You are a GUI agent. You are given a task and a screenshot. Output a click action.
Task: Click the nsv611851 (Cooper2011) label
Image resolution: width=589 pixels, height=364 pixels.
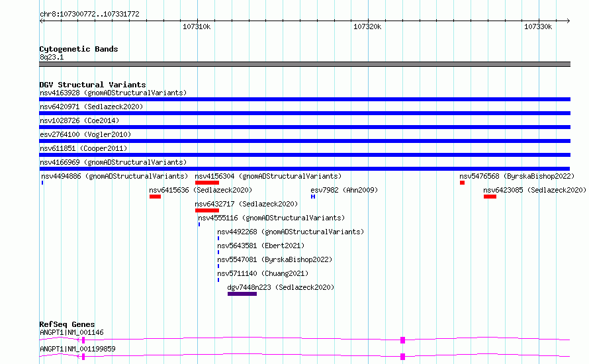click(83, 148)
